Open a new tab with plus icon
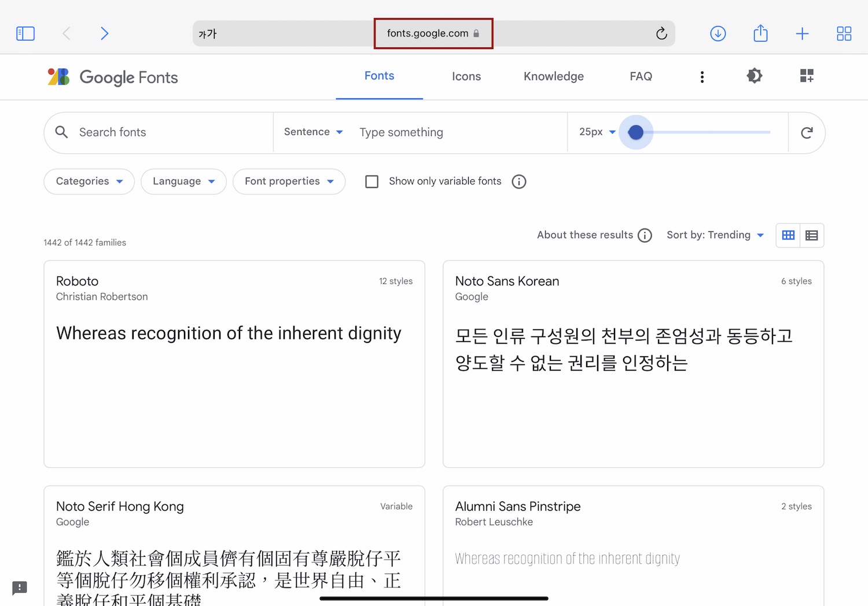The height and width of the screenshot is (606, 868). [x=802, y=34]
